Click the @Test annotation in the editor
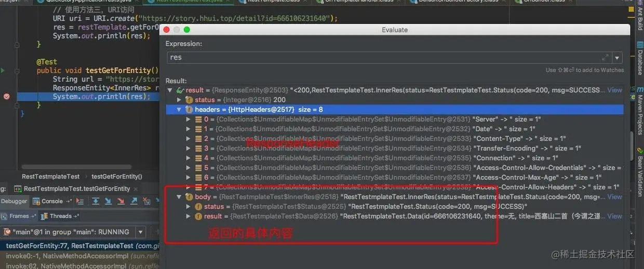The image size is (644, 269). [x=47, y=61]
